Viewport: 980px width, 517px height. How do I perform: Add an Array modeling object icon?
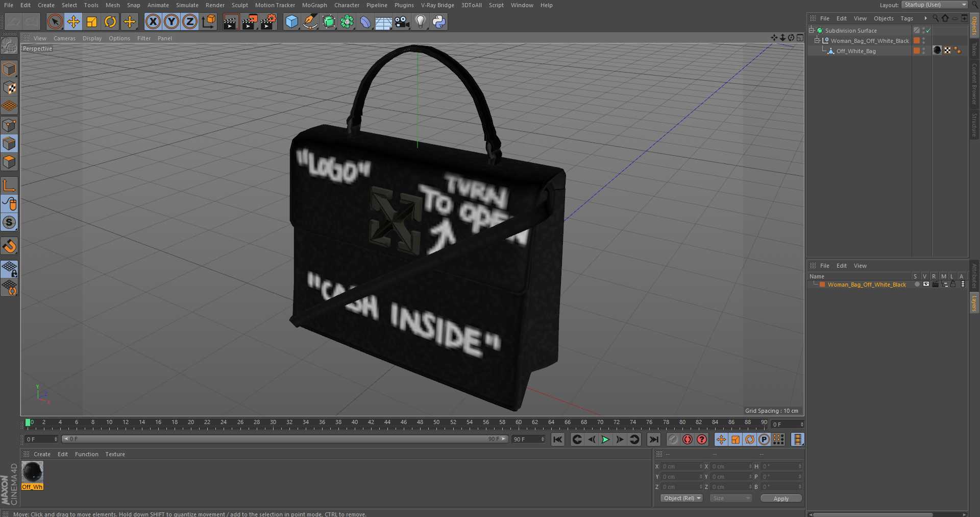[347, 21]
